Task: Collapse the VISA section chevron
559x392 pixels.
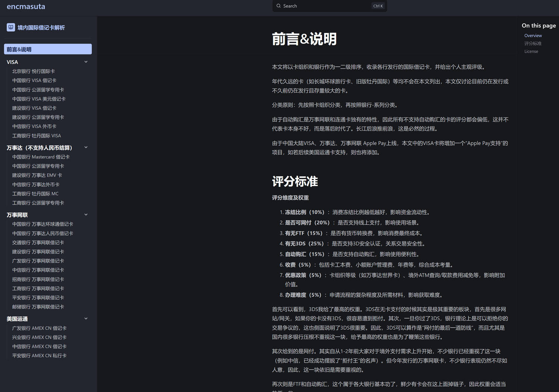Action: [x=86, y=62]
